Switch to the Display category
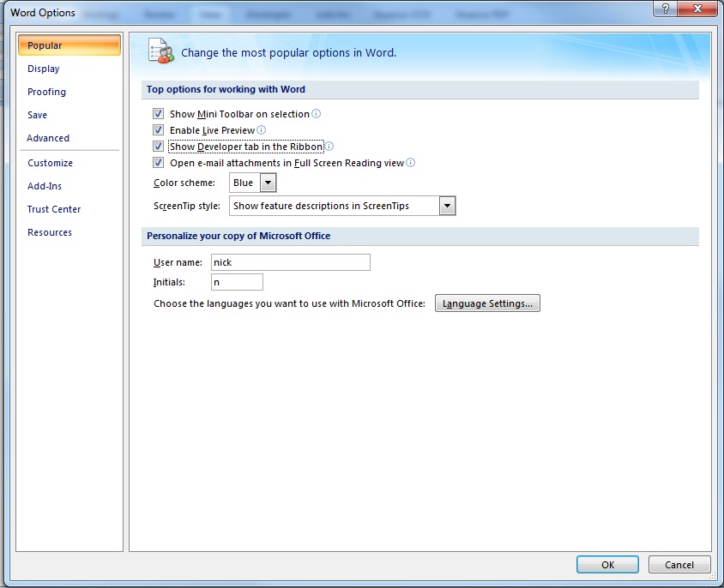This screenshot has width=724, height=588. (x=44, y=69)
